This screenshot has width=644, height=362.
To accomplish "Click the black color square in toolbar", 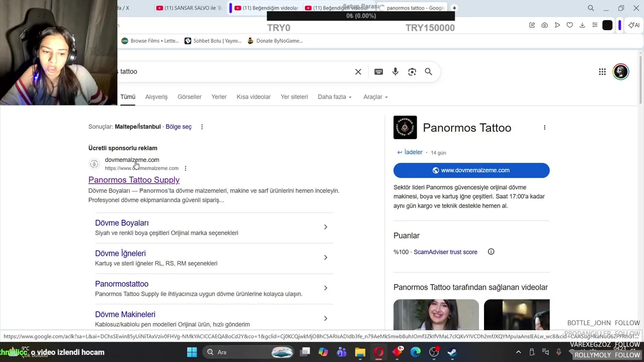I will 607,25.
